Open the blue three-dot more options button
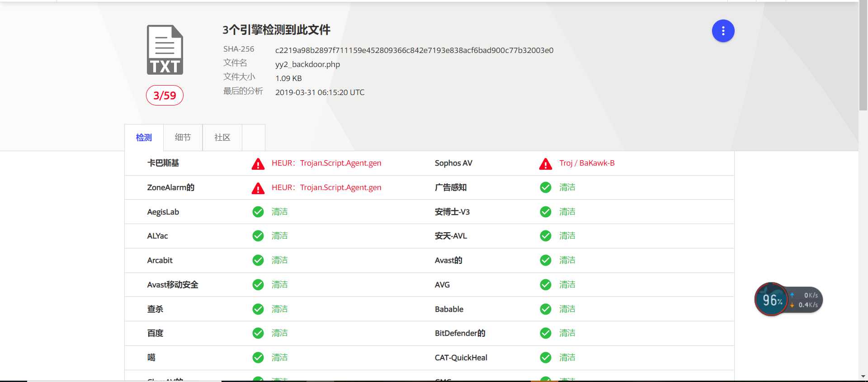Viewport: 868px width, 382px height. (723, 31)
